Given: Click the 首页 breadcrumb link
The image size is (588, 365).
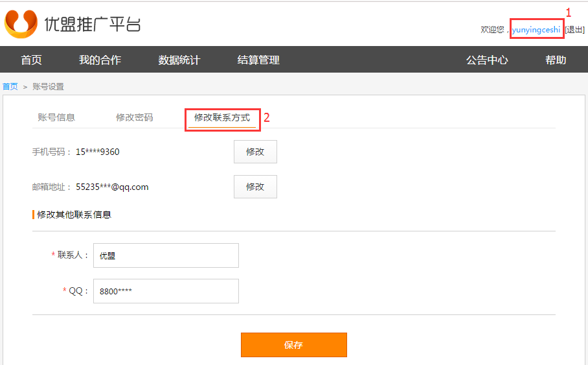Looking at the screenshot, I should click(10, 87).
